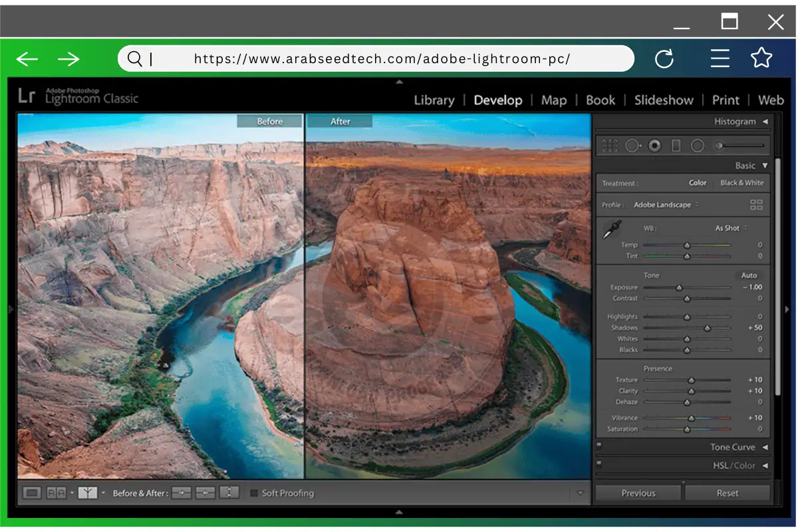The image size is (798, 532).
Task: Select the Loupe view icon
Action: point(32,492)
